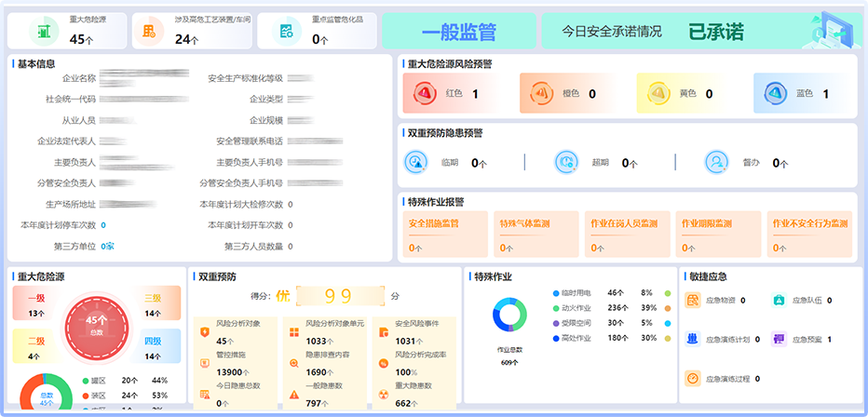Click the 13900个 管控措施 value
The image size is (868, 417).
coord(233,372)
